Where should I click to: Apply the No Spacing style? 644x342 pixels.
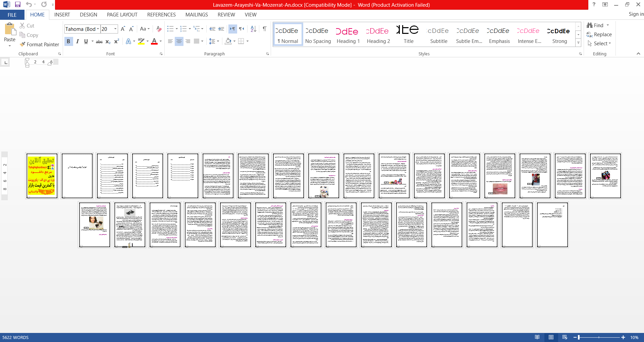[x=318, y=35]
